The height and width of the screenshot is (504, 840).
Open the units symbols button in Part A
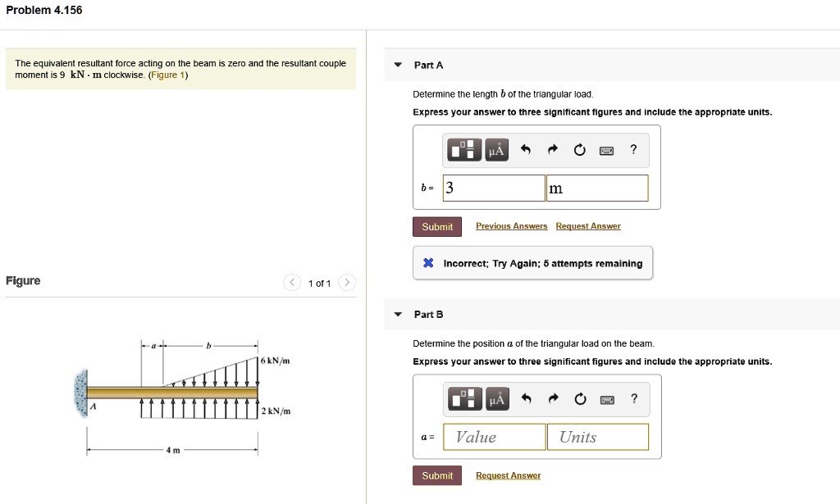tap(495, 150)
